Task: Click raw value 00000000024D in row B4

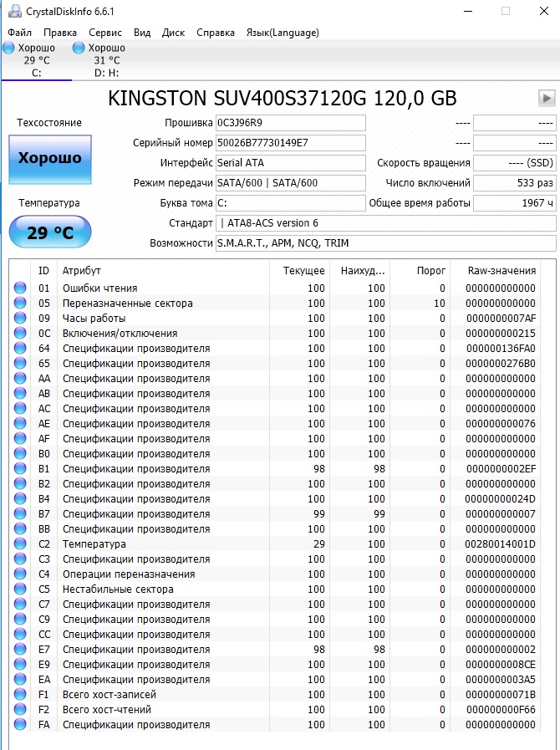Action: 501,499
